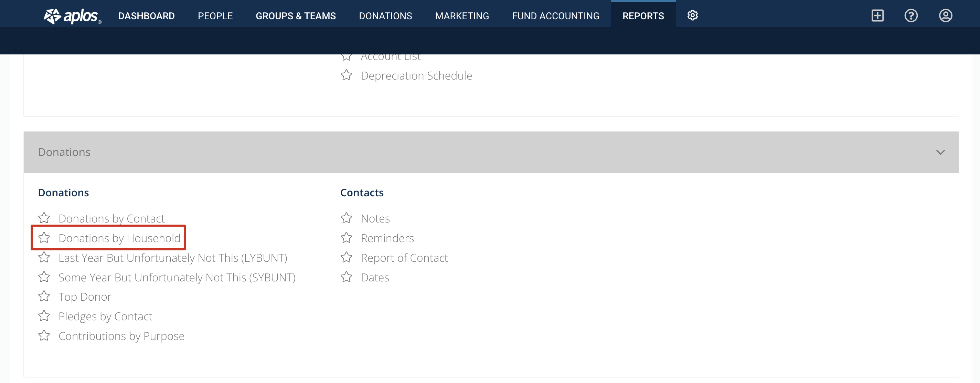
Task: Open the Groups & Teams menu
Action: pyautogui.click(x=296, y=16)
